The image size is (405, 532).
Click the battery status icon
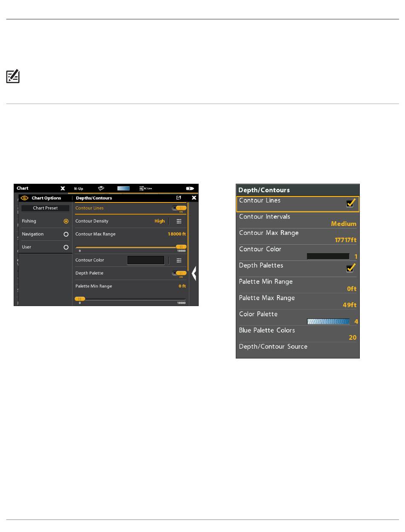click(190, 188)
